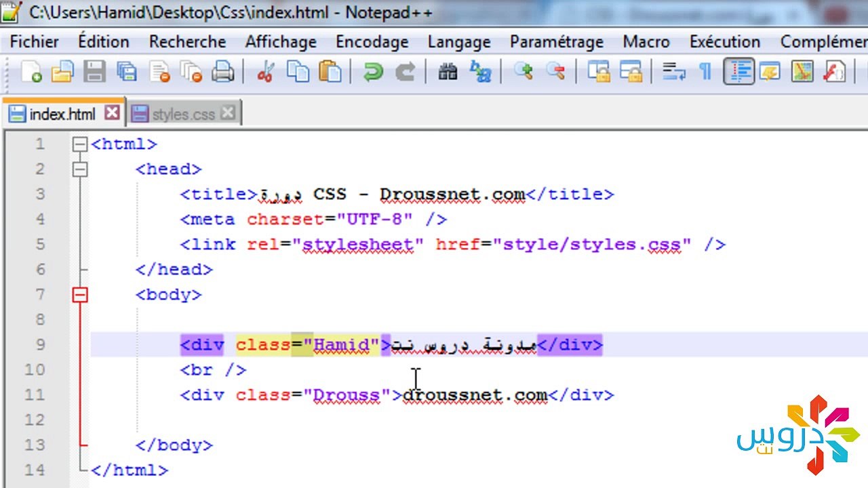Open the Document Map toolbar icon

click(x=802, y=71)
